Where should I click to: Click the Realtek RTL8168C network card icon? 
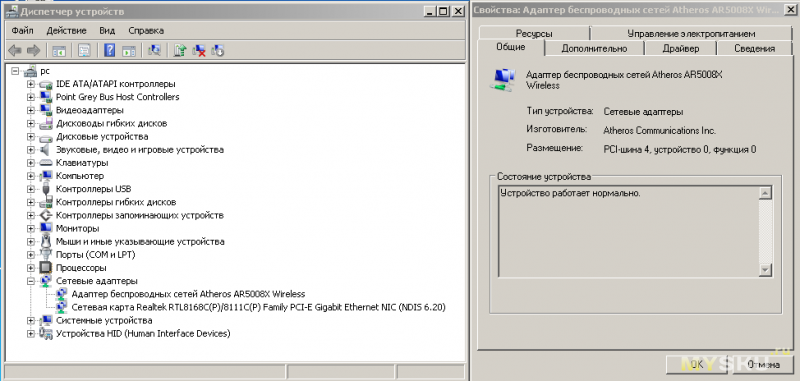click(x=62, y=307)
